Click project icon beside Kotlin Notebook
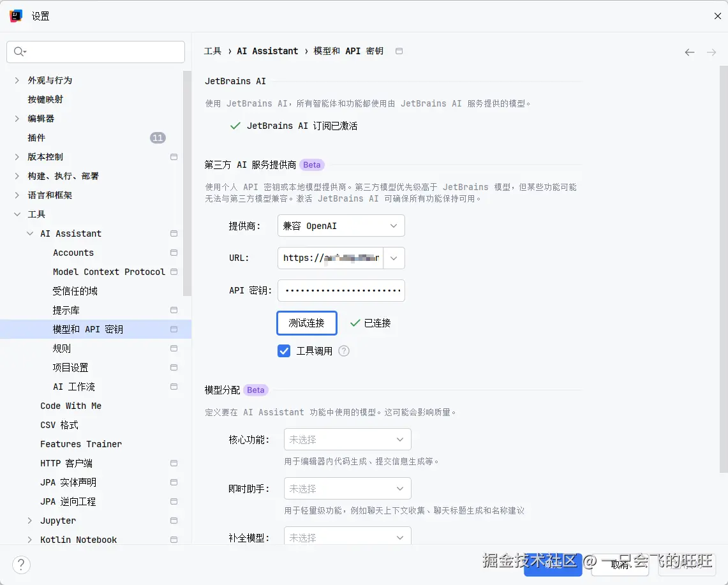 tap(174, 540)
